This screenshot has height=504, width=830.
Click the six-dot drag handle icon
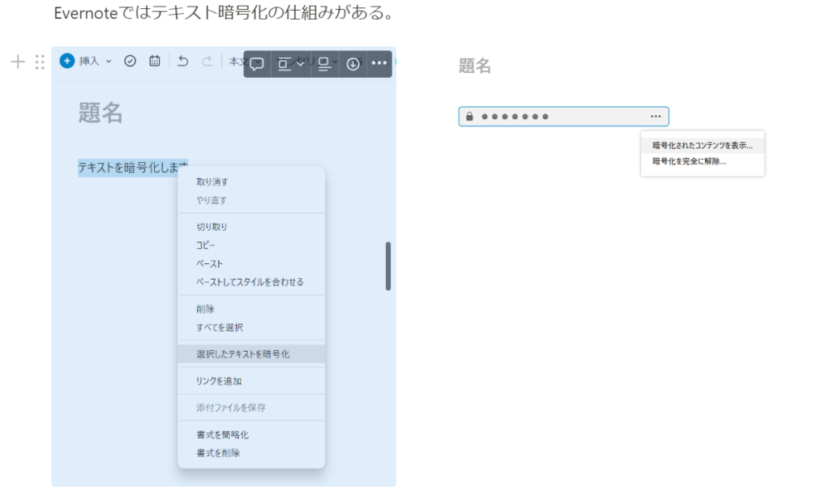tap(40, 62)
